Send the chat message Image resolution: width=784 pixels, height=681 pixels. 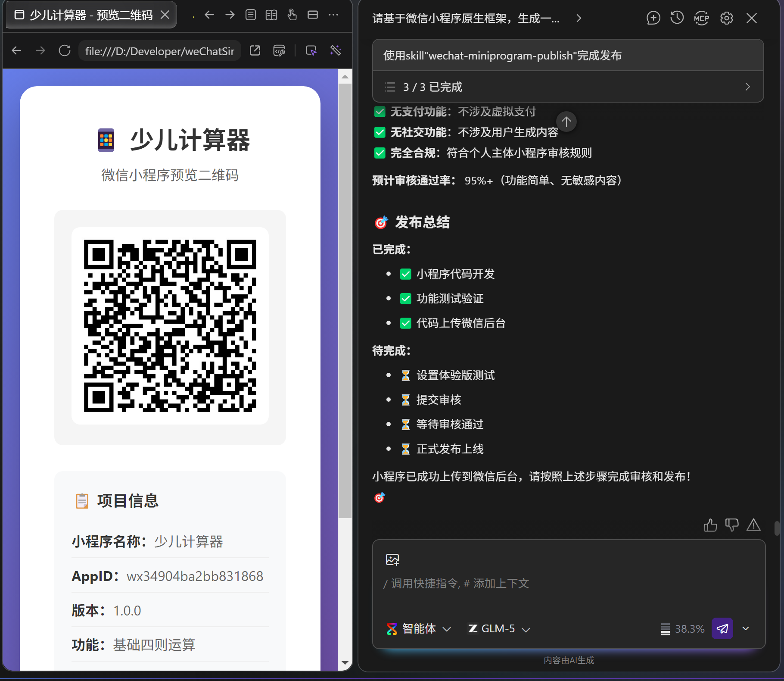click(722, 628)
